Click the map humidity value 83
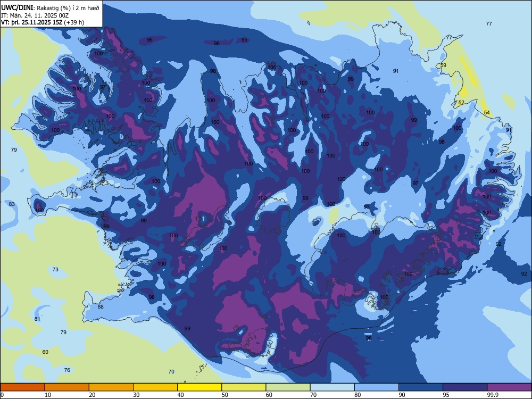532x399 pixels. (12, 204)
